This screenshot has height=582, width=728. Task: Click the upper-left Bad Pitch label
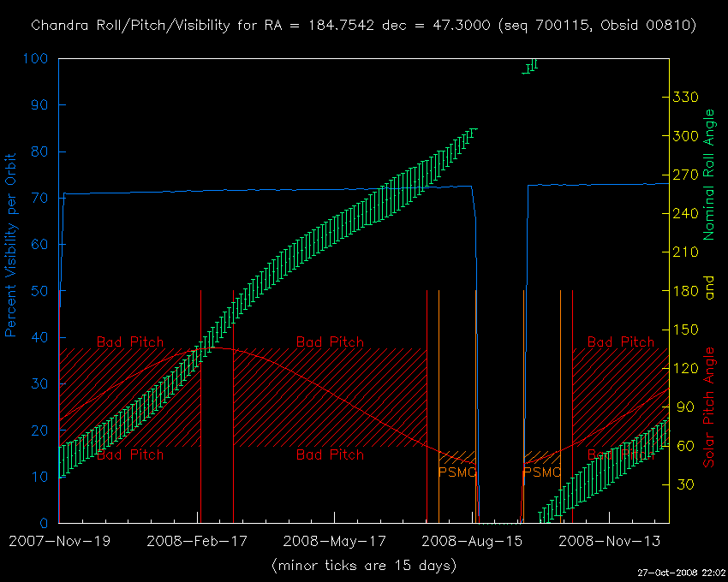coord(129,342)
